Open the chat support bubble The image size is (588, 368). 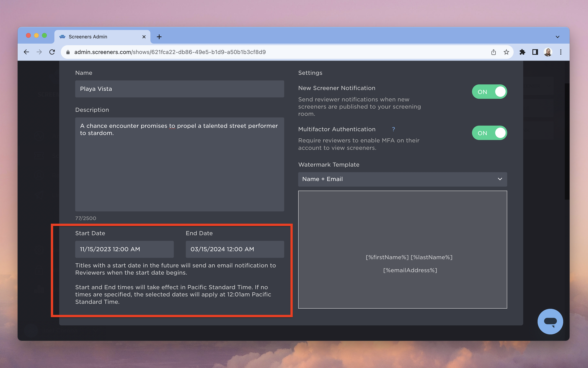coord(550,321)
